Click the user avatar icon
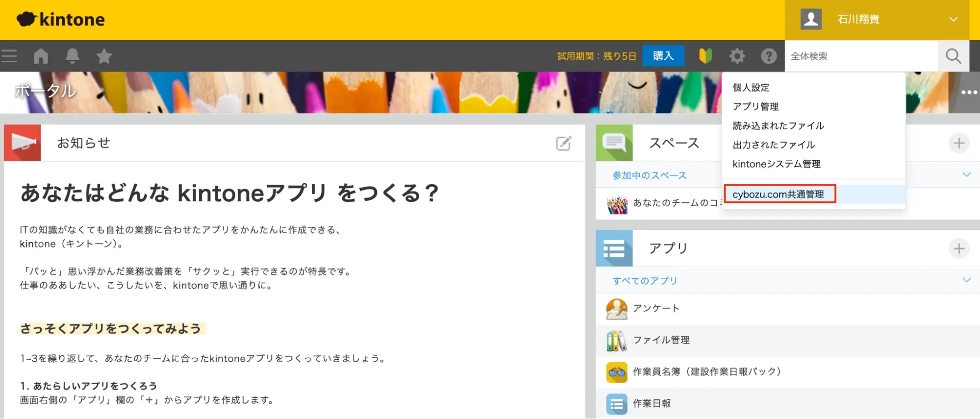The height and width of the screenshot is (419, 980). tap(811, 20)
